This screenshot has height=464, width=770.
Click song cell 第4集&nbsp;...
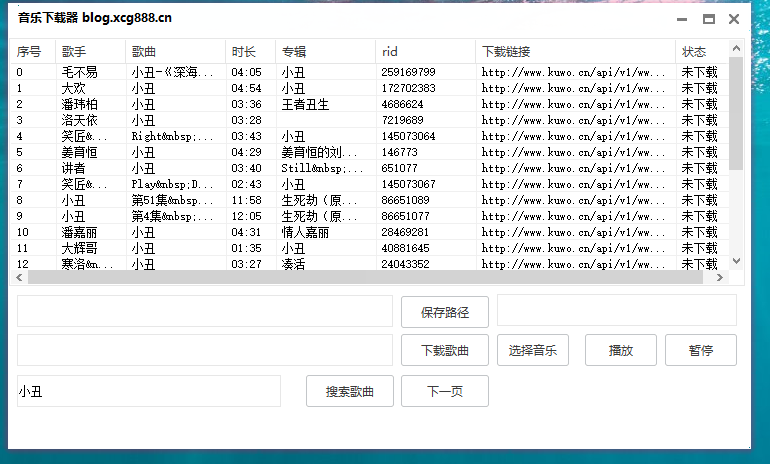click(172, 216)
